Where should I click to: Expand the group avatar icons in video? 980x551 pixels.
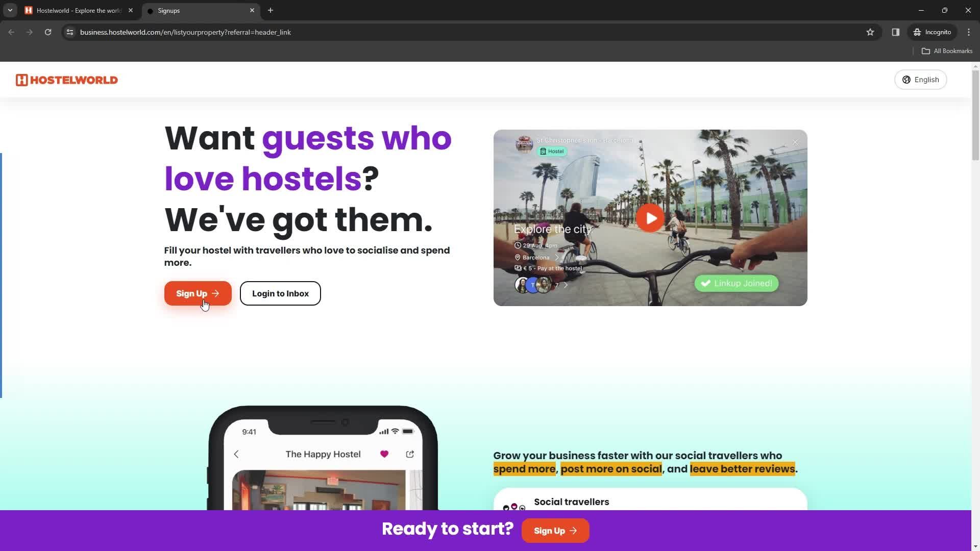[566, 285]
